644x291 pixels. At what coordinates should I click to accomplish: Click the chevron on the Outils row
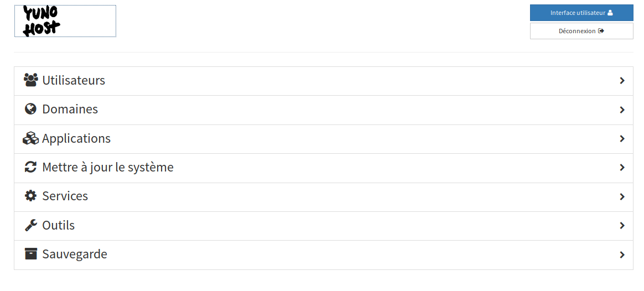[622, 225]
